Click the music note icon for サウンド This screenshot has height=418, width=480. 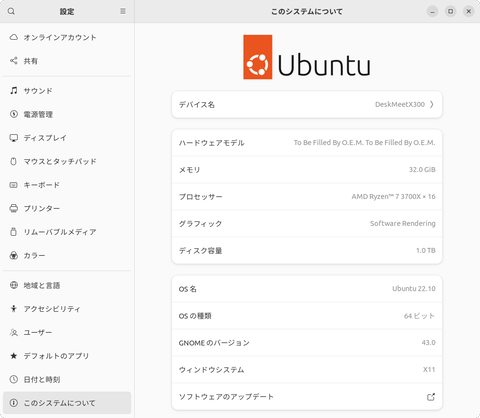[13, 90]
